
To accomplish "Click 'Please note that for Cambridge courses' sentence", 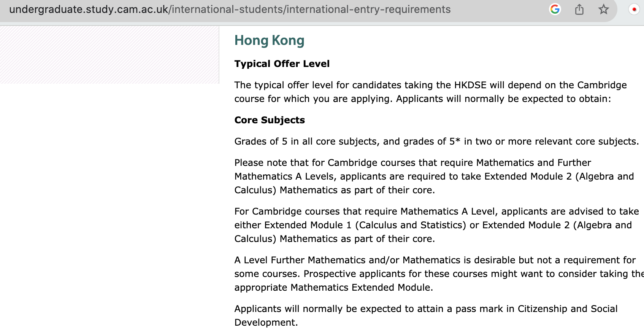I will (x=434, y=176).
